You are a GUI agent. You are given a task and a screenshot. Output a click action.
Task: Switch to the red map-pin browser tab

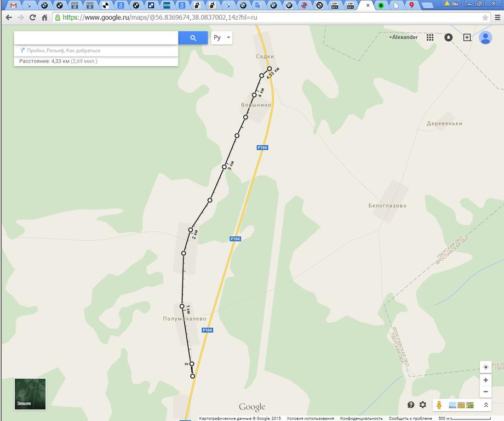411,5
